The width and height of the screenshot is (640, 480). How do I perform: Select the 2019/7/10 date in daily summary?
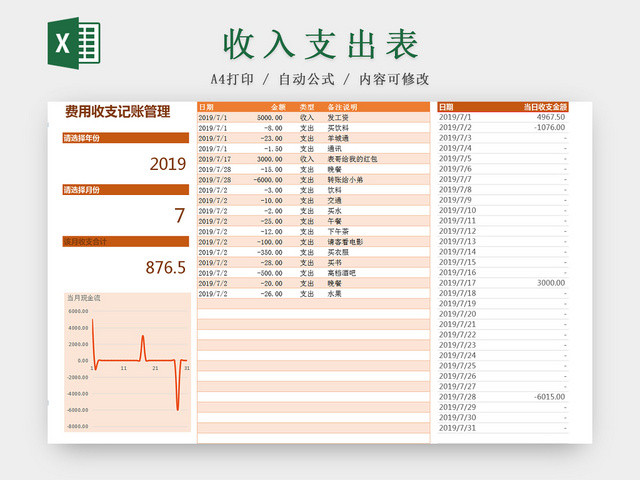(457, 210)
